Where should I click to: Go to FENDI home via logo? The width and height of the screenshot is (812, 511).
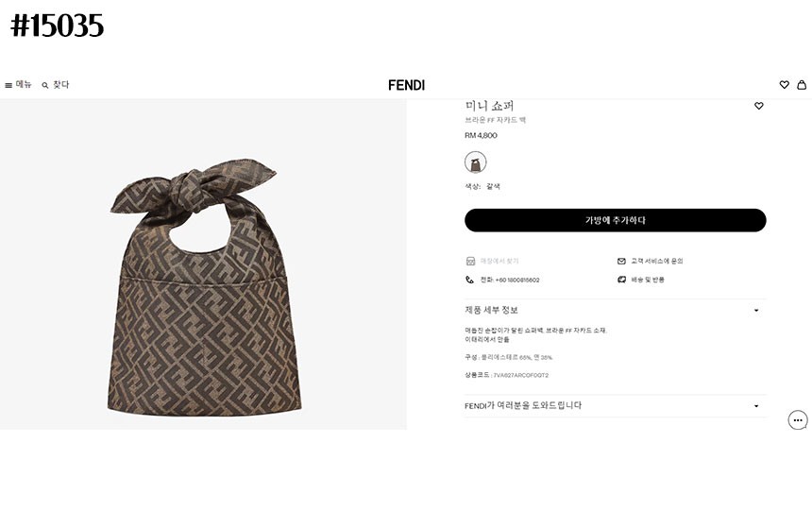[406, 85]
